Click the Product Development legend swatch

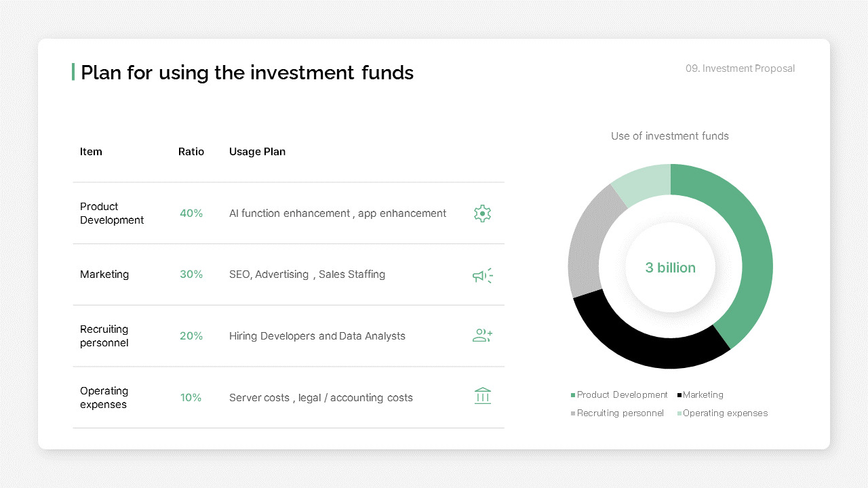point(573,395)
